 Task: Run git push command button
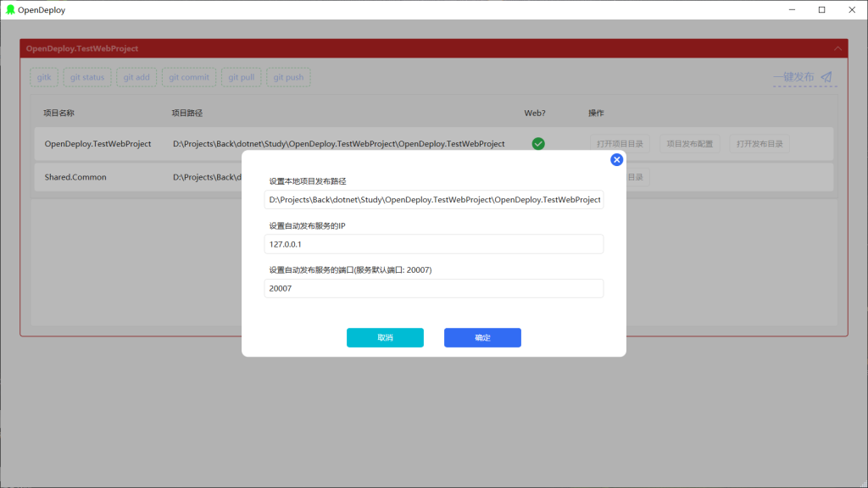tap(288, 77)
